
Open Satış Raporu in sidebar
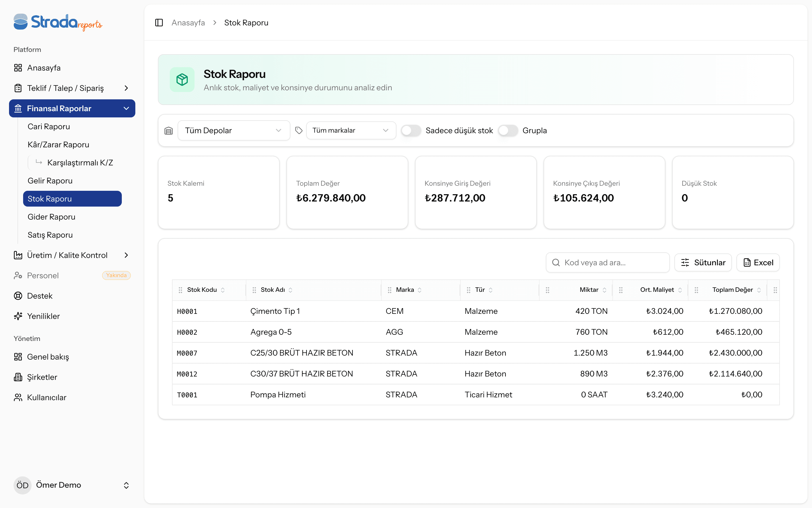point(50,235)
